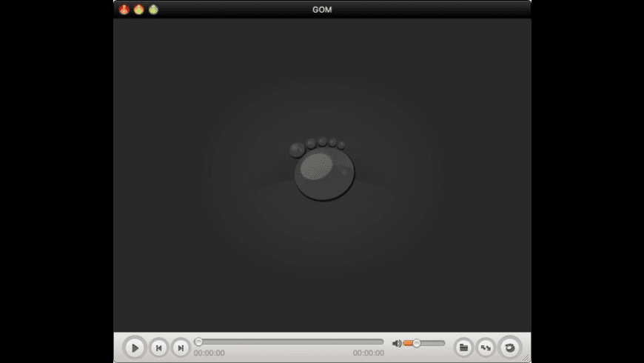Image resolution: width=644 pixels, height=363 pixels.
Task: Click the GOM title text
Action: click(x=322, y=10)
